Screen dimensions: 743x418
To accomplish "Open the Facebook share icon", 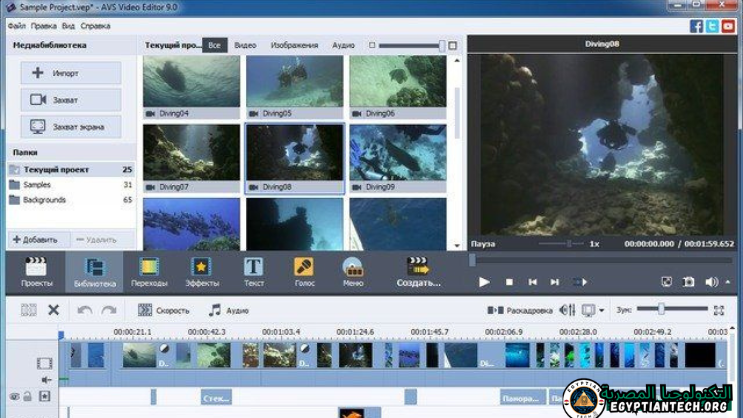I will [696, 26].
